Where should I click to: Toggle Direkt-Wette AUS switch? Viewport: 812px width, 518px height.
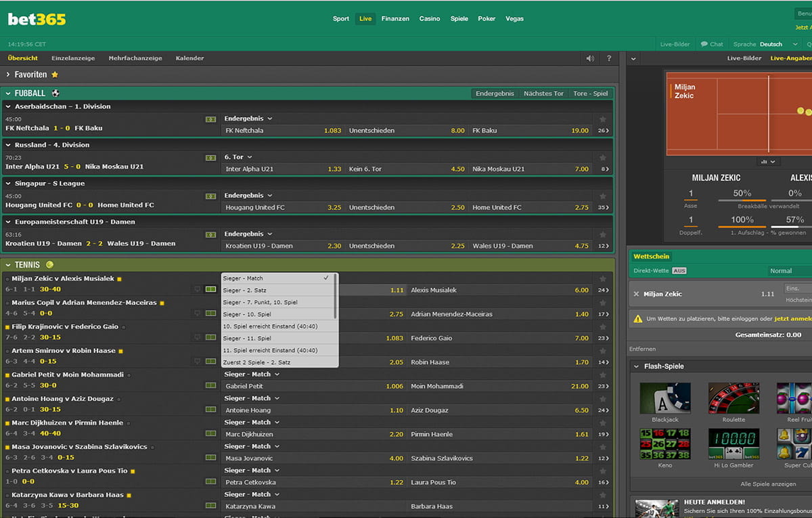point(679,271)
